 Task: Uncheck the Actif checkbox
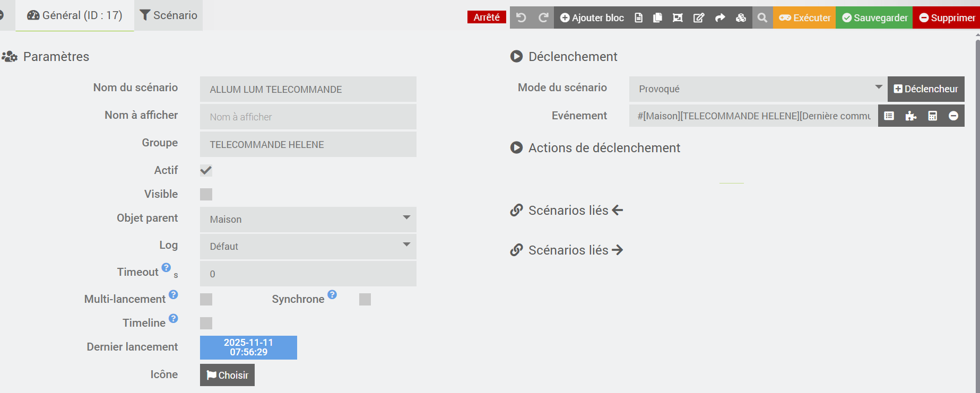(206, 170)
